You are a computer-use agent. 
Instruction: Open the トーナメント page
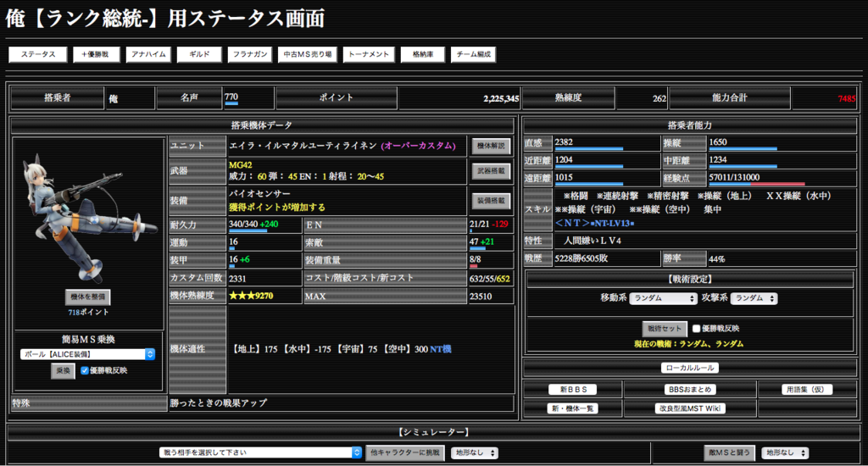coord(369,54)
